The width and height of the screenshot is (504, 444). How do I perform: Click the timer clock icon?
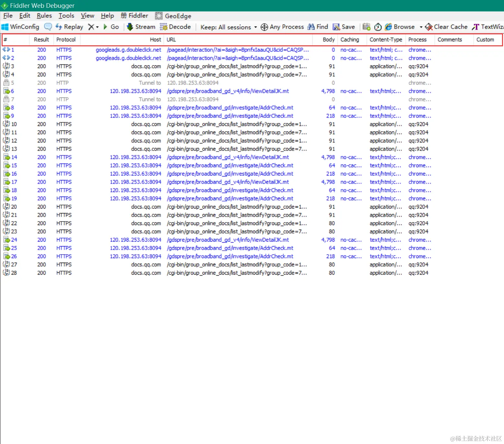coord(378,27)
